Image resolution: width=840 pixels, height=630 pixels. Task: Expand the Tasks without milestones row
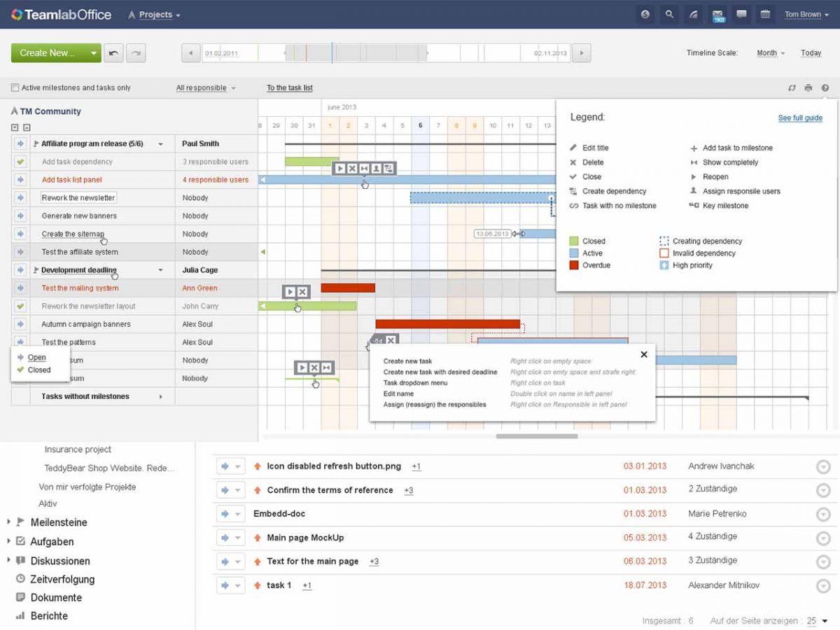click(161, 396)
